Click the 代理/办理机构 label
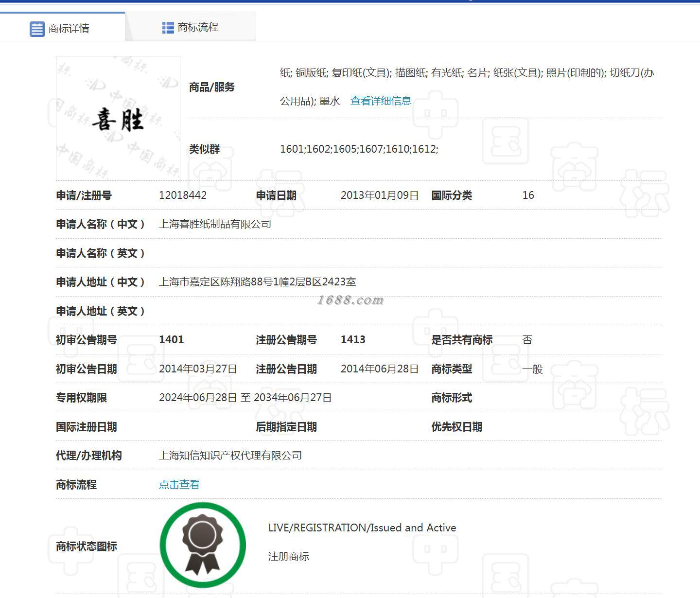 tap(89, 456)
